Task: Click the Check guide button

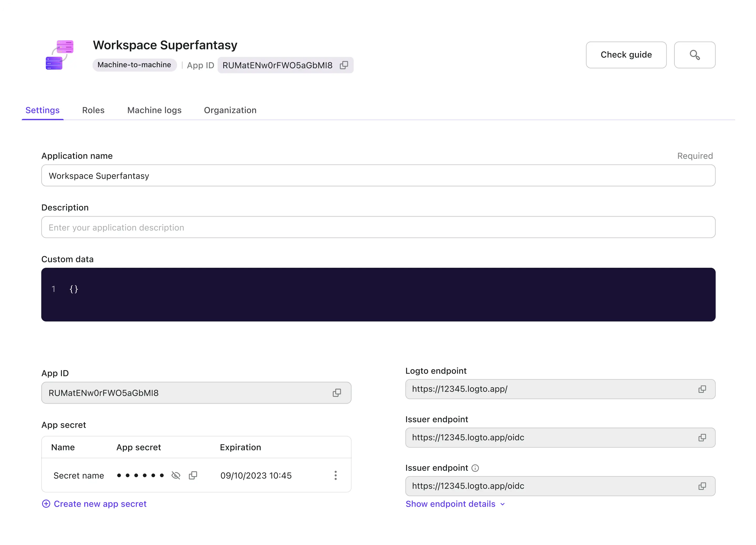Action: (626, 55)
